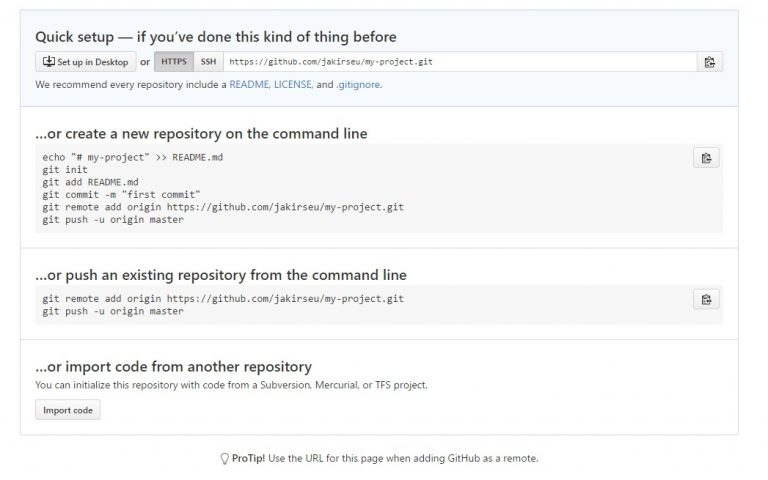
Task: Open the LICENSE link
Action: pyautogui.click(x=292, y=85)
